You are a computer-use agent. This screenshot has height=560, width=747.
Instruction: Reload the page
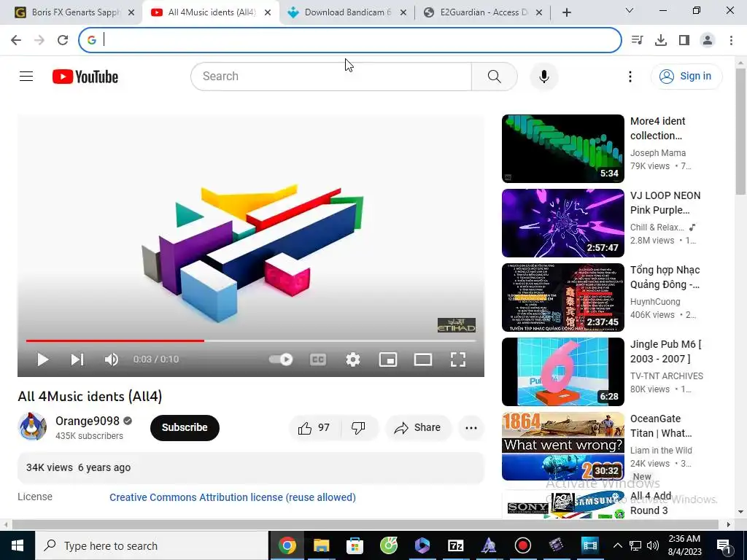tap(63, 40)
